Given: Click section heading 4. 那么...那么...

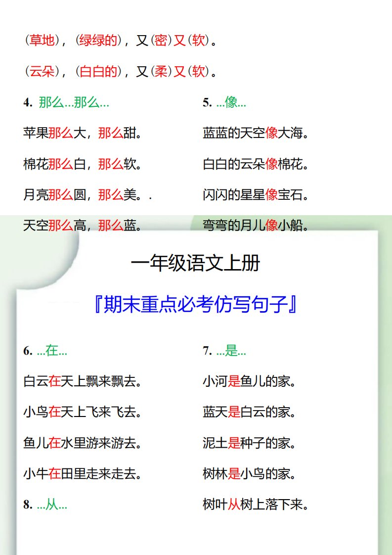Looking at the screenshot, I should (66, 103).
